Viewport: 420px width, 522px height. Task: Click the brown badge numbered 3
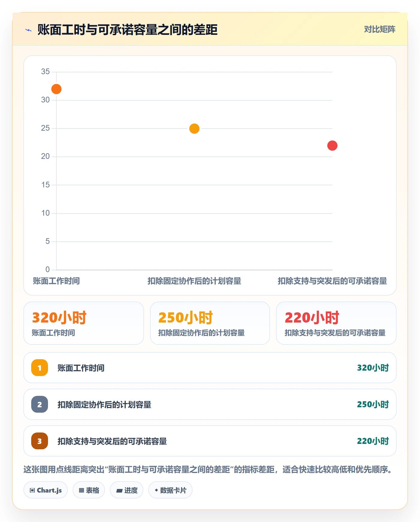click(x=40, y=441)
